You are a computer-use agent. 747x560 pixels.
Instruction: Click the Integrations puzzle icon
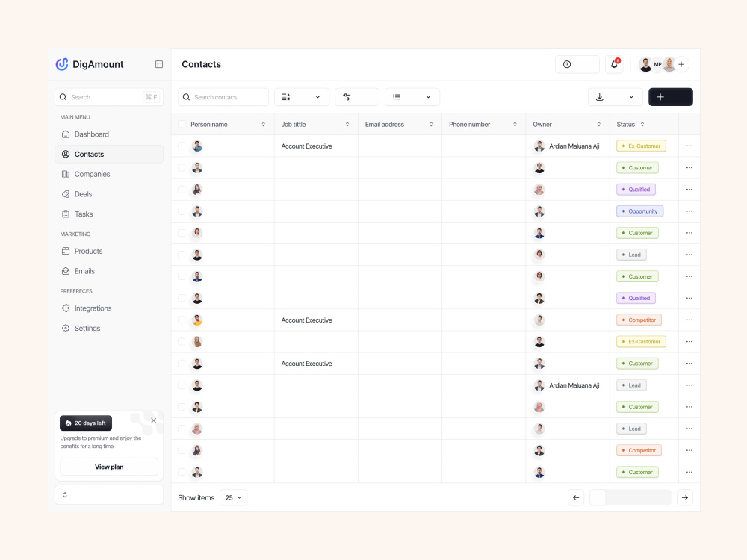pos(66,308)
